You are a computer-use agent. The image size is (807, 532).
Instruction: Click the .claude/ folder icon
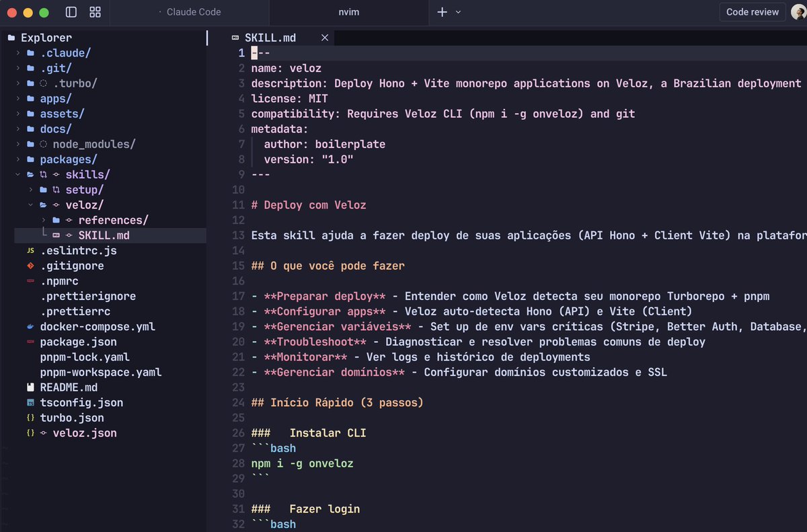click(31, 53)
